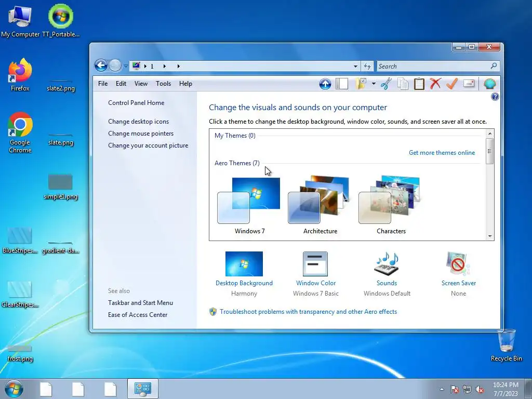Go to Control Panel Home
532x399 pixels.
pos(136,103)
